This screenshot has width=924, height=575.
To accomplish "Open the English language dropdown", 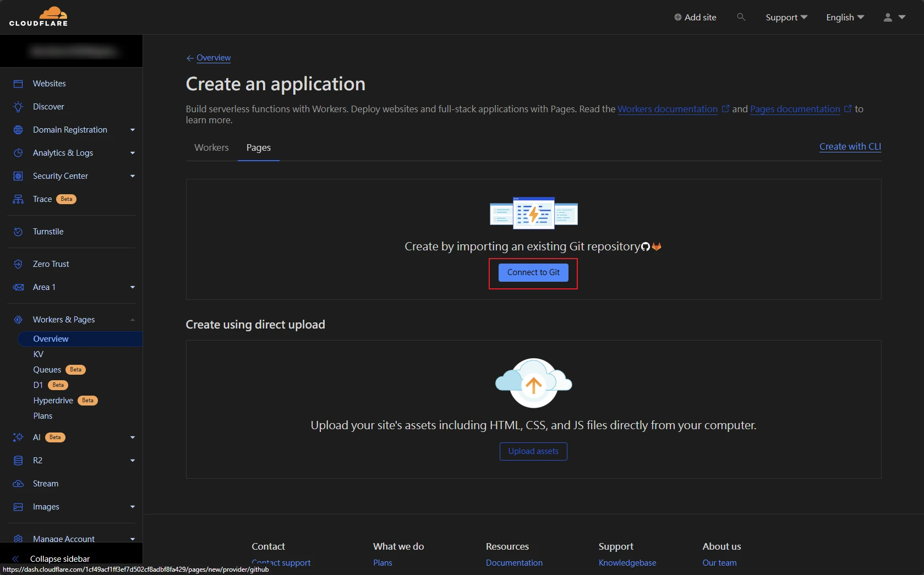I will pyautogui.click(x=845, y=17).
